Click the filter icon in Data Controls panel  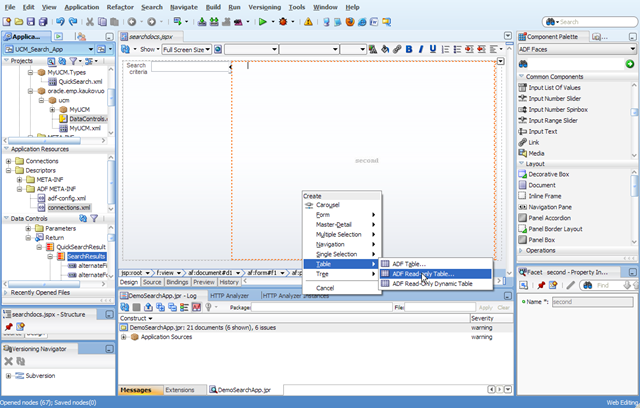(x=94, y=218)
